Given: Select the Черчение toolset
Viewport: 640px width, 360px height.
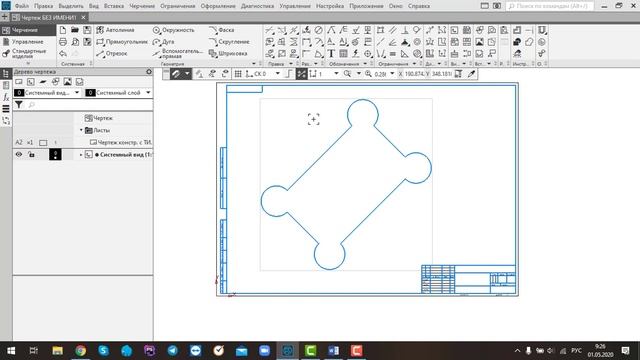Looking at the screenshot, I should coord(28,30).
